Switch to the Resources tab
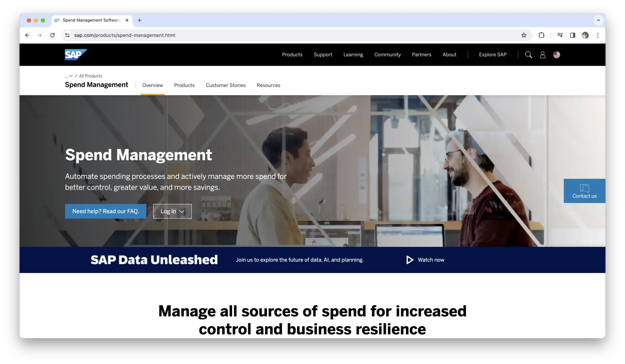Viewport: 625px width, 364px height. pos(268,85)
